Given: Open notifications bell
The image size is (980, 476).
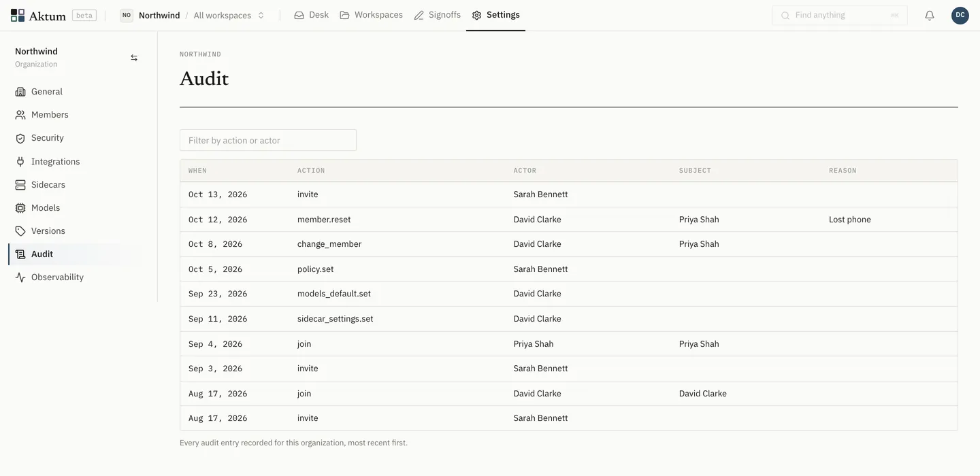Looking at the screenshot, I should 930,15.
